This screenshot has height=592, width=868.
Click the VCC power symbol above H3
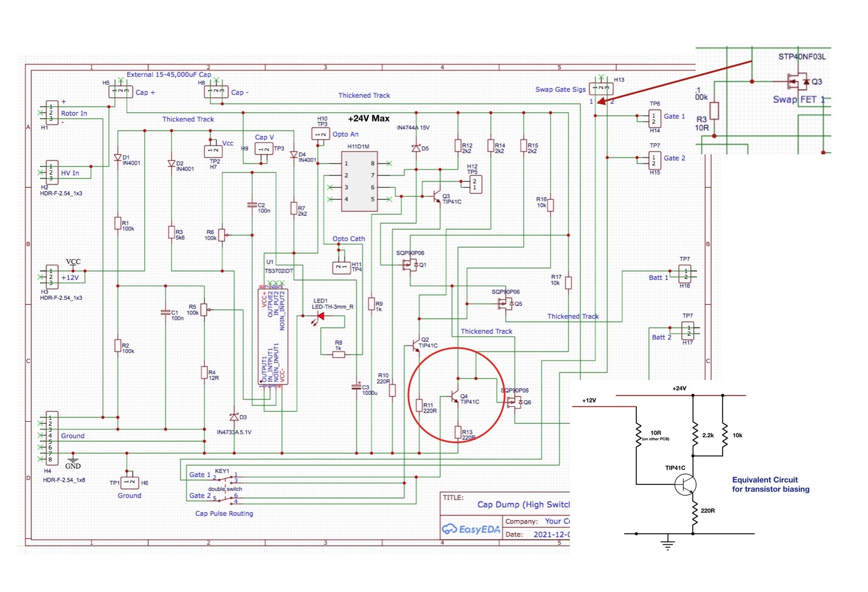tap(73, 264)
